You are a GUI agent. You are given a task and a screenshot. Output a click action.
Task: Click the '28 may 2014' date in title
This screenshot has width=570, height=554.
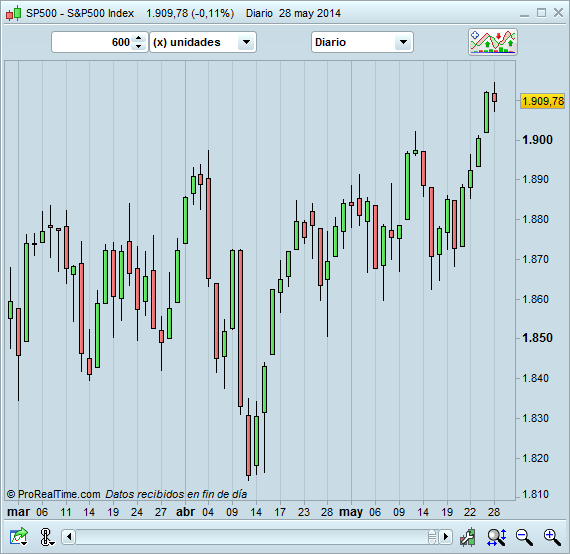(310, 13)
